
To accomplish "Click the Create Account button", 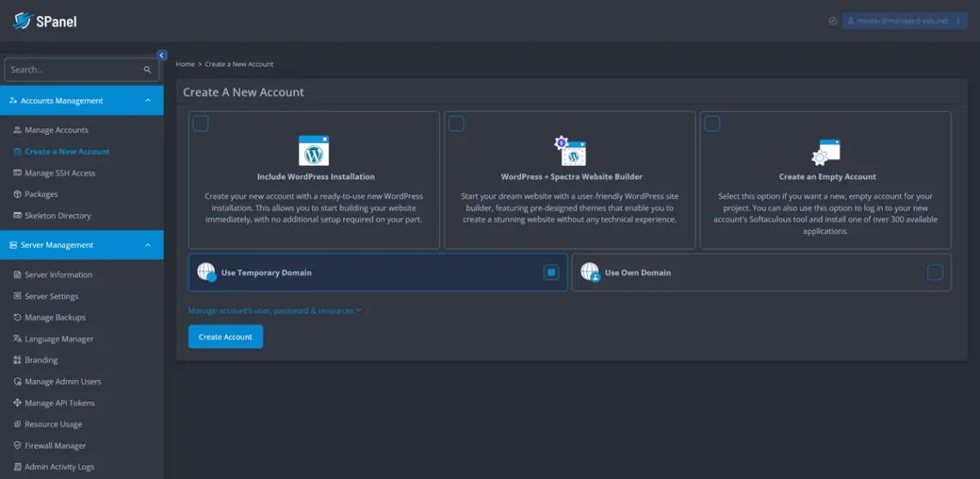I will [225, 336].
